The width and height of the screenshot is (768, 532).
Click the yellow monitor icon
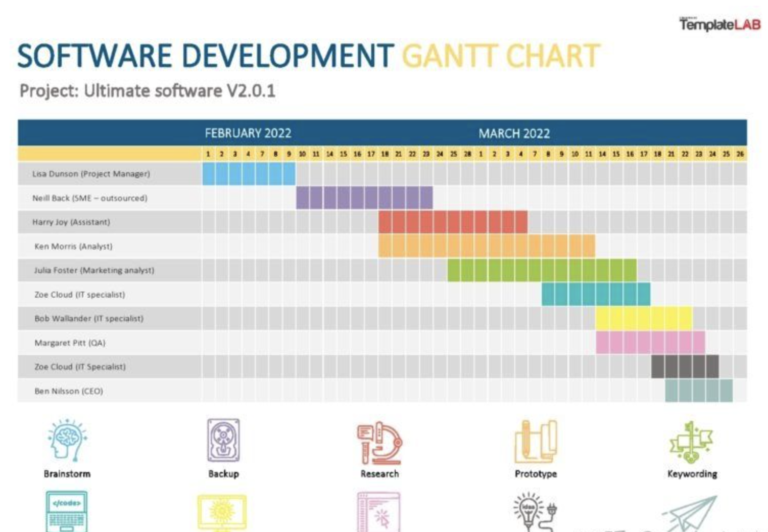[222, 513]
